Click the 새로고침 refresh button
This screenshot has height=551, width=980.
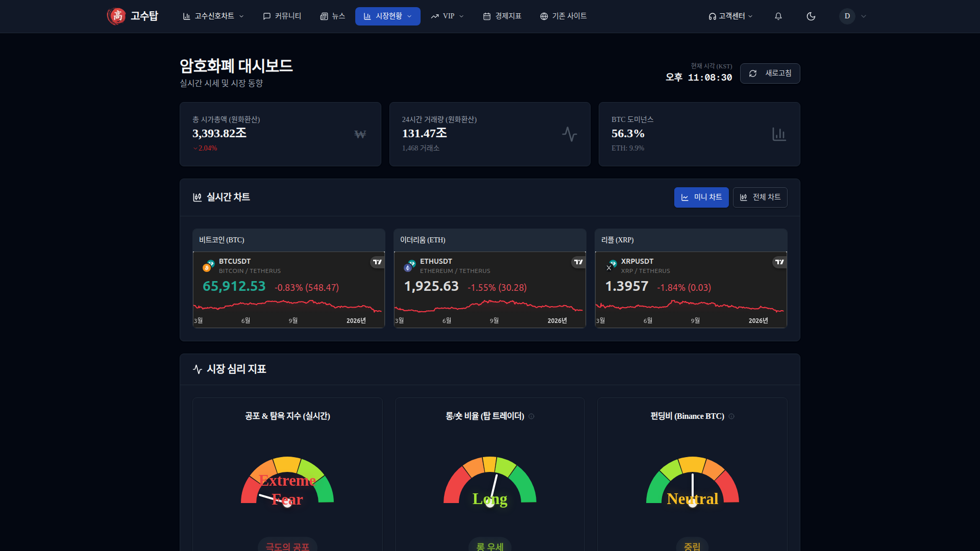pos(770,73)
